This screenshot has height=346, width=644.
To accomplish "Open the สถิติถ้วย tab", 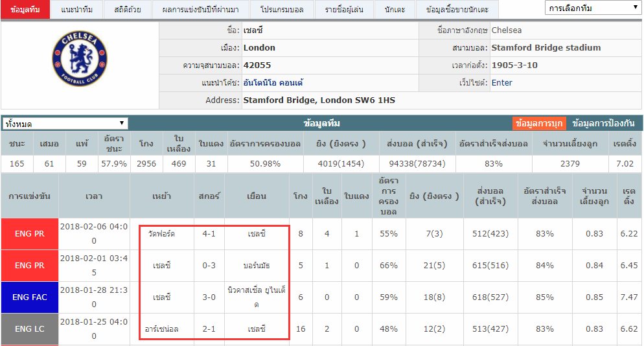I will click(x=128, y=10).
